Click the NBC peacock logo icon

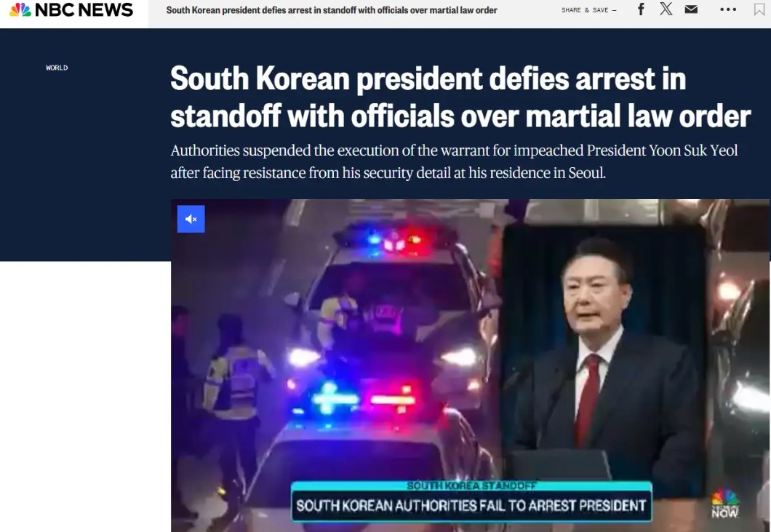point(20,10)
